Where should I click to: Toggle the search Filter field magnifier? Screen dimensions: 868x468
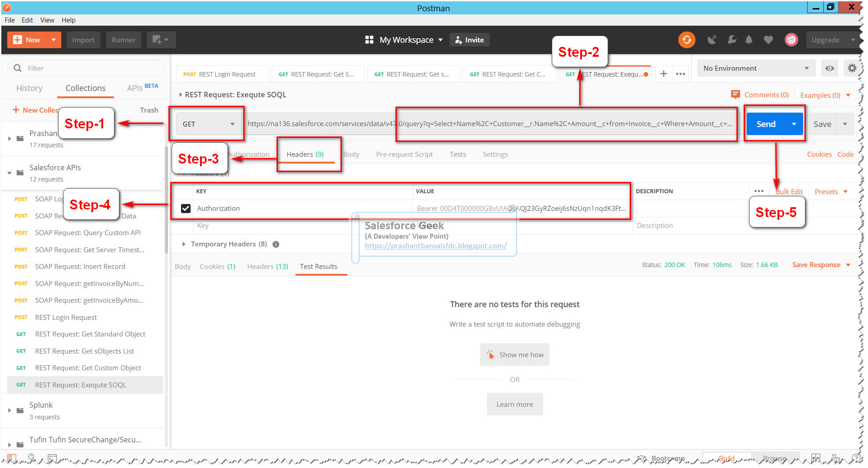point(17,68)
